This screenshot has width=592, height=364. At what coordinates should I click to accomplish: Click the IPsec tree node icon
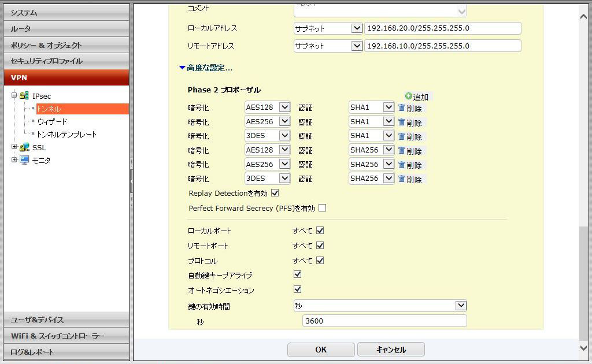tap(24, 96)
